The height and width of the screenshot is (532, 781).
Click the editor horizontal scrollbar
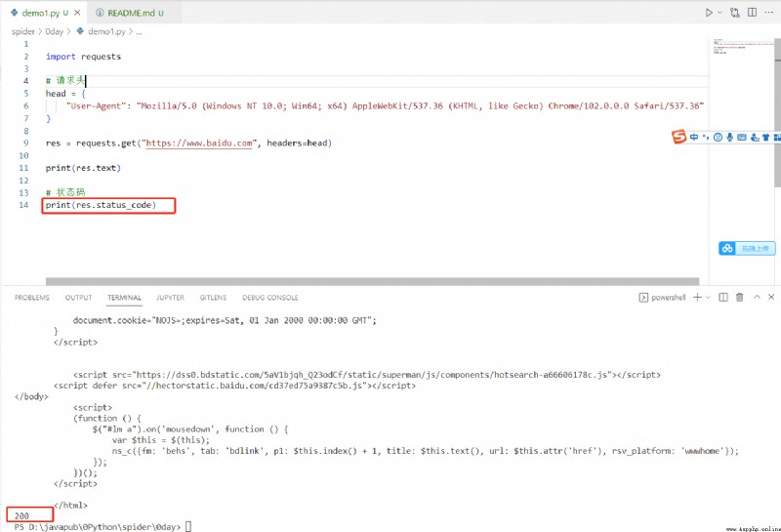[x=372, y=281]
